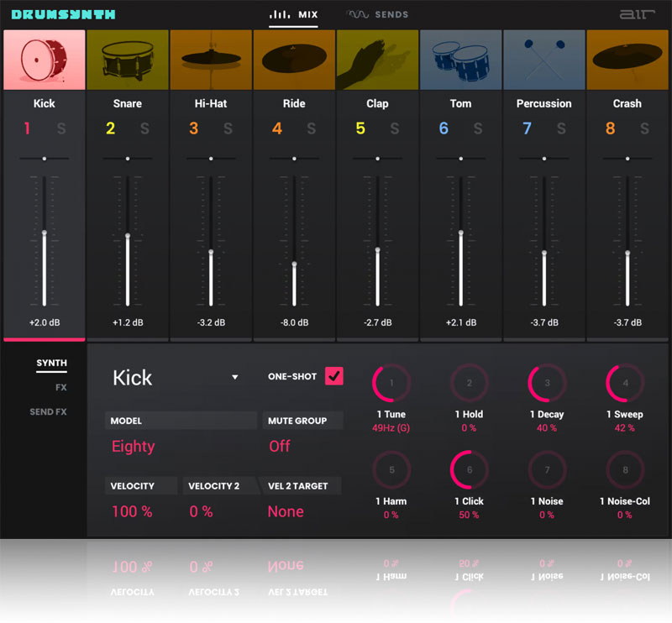Select the Crash cymbal icon
Viewport: 672px width, 623px height.
coord(627,60)
